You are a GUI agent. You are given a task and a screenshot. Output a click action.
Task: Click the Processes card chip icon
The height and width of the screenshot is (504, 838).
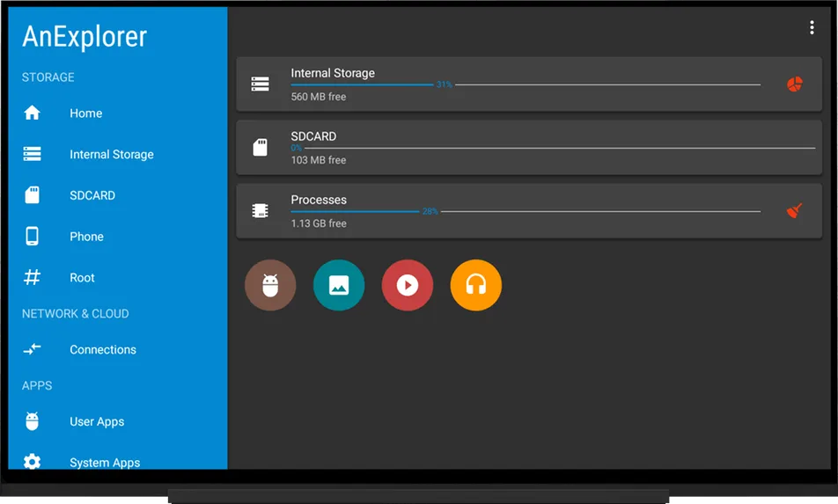(261, 211)
